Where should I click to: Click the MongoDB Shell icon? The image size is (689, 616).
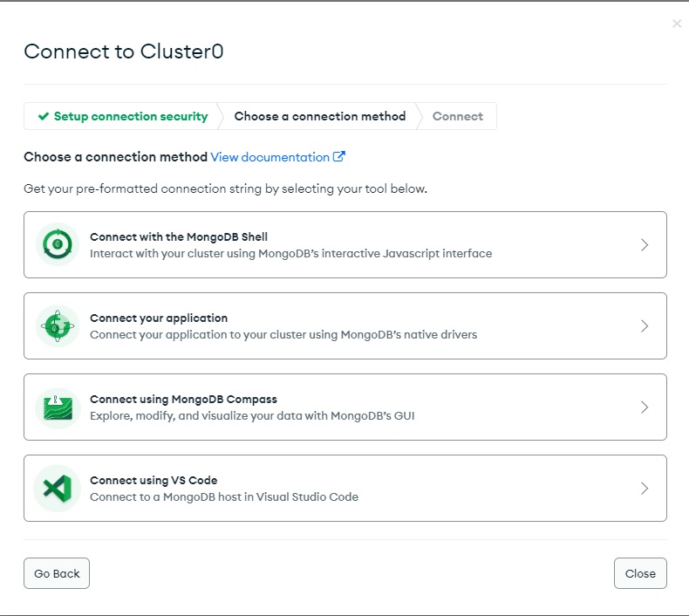58,244
